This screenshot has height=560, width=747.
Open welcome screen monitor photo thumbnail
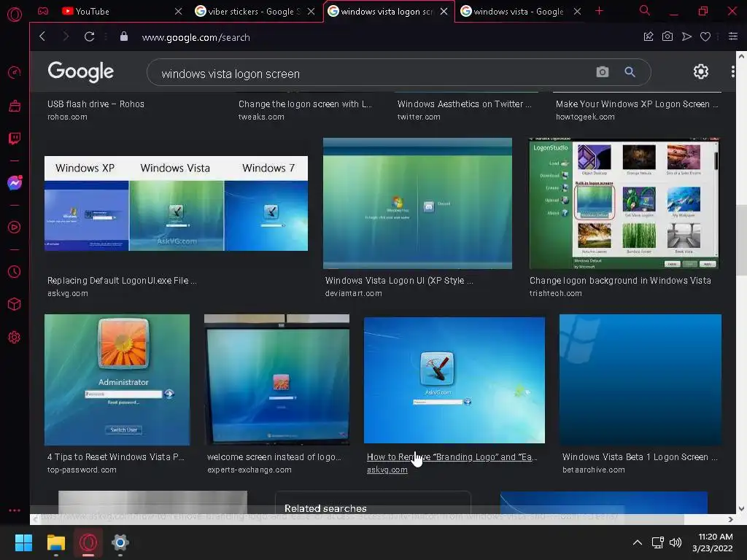click(x=276, y=379)
